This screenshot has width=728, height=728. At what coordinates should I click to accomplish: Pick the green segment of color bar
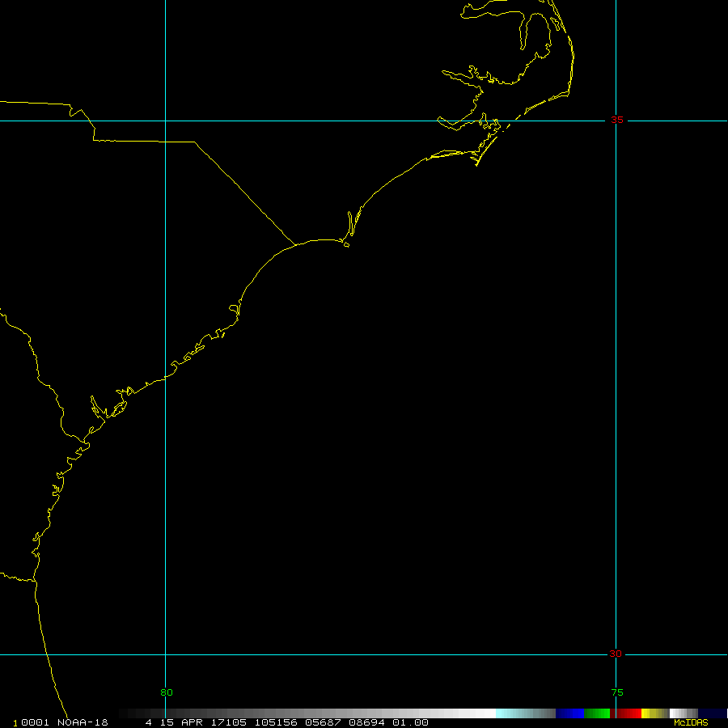pyautogui.click(x=597, y=713)
